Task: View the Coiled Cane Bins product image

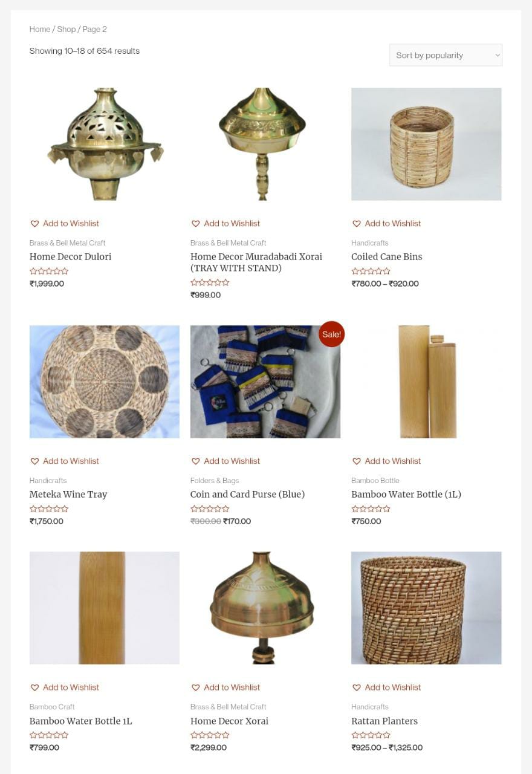Action: pyautogui.click(x=426, y=144)
